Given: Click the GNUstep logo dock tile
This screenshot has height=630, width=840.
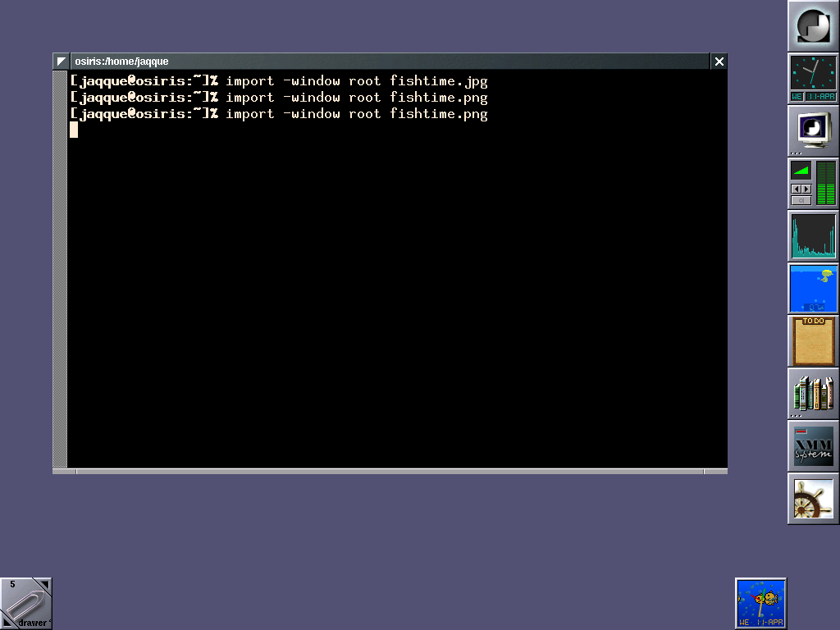Looking at the screenshot, I should (813, 26).
